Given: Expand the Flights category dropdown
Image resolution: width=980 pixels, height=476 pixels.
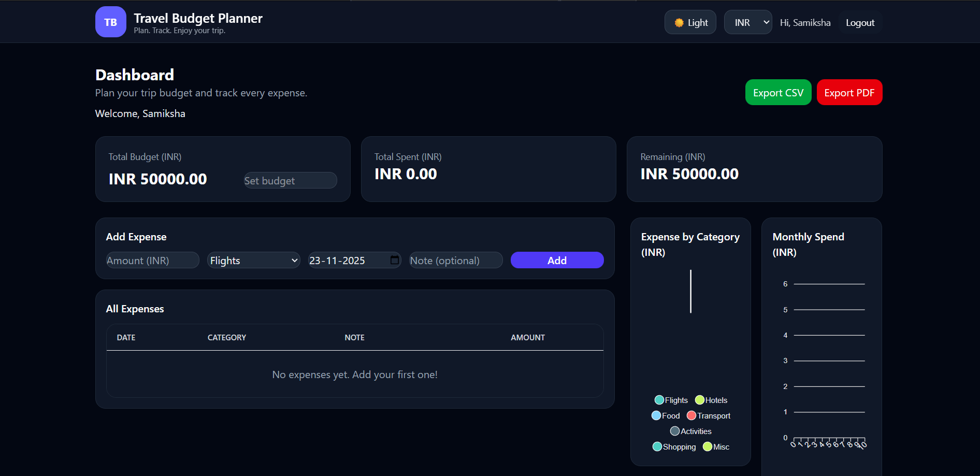Looking at the screenshot, I should 253,261.
